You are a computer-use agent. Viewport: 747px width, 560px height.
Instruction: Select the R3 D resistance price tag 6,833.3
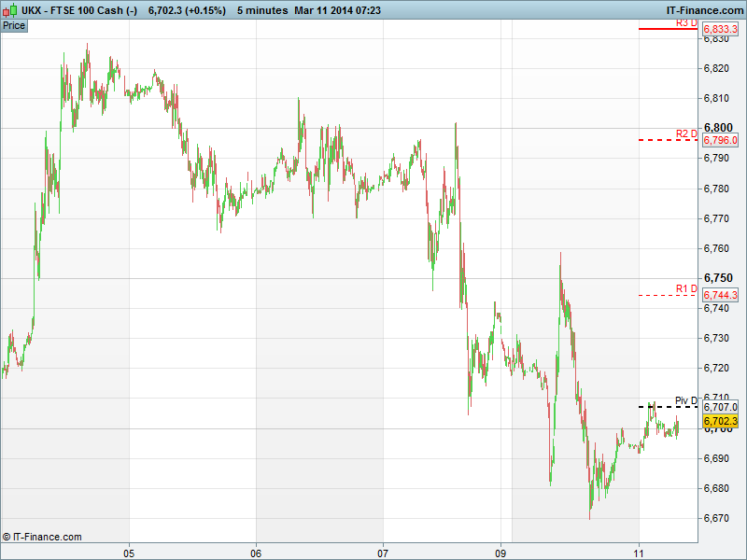720,30
